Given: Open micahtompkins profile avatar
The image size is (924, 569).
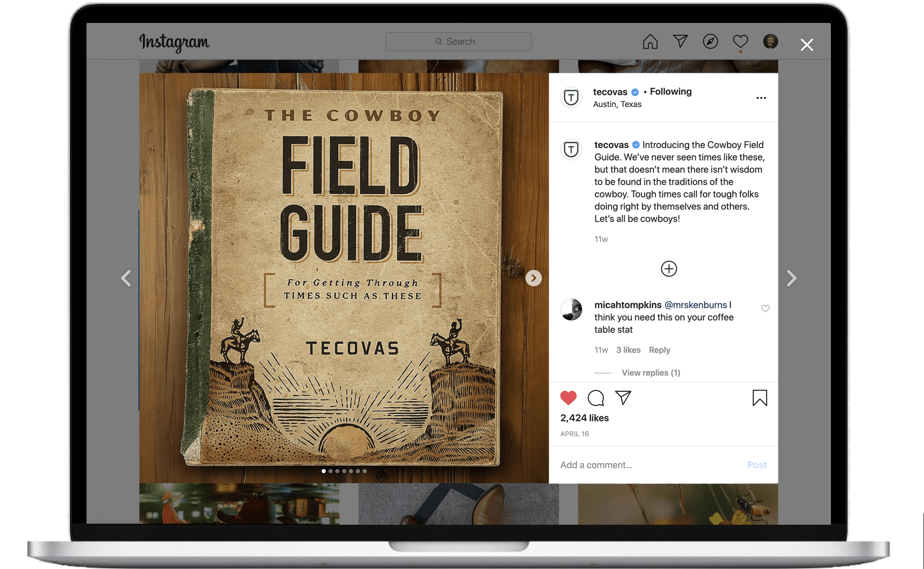Looking at the screenshot, I should click(x=571, y=309).
